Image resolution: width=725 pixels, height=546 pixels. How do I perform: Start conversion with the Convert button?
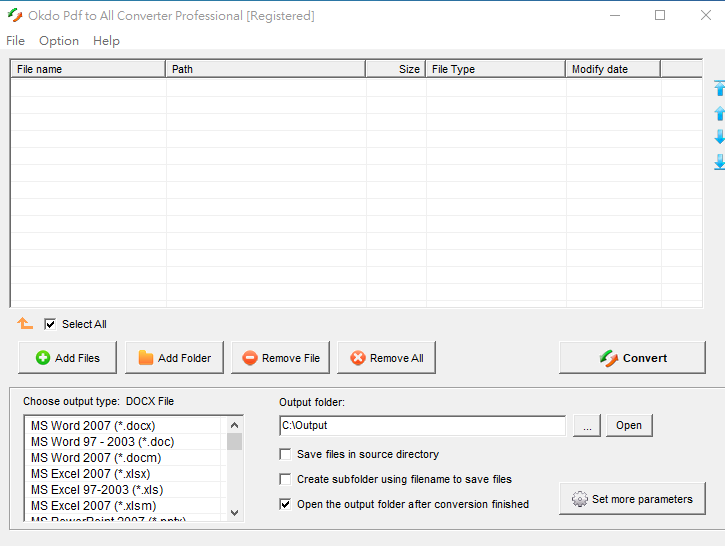tap(632, 358)
